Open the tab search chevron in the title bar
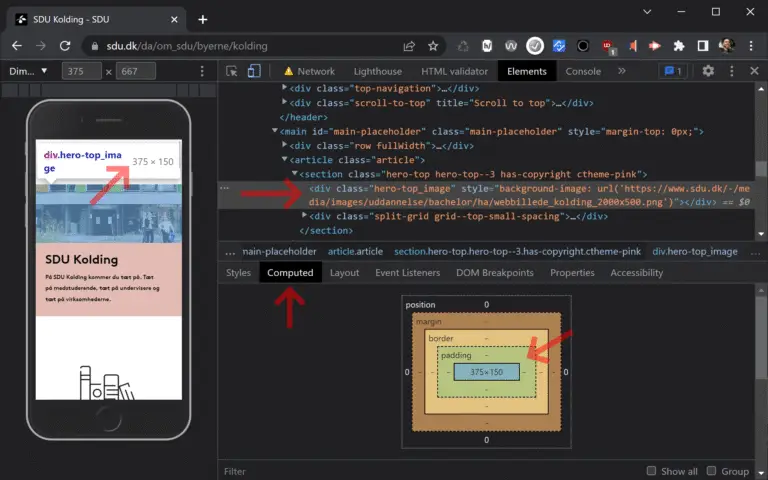The height and width of the screenshot is (480, 768). pyautogui.click(x=647, y=12)
